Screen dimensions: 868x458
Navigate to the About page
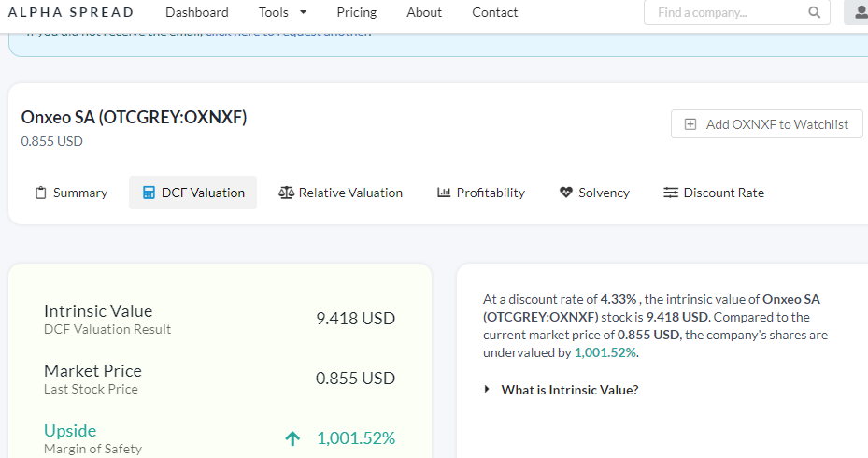424,12
